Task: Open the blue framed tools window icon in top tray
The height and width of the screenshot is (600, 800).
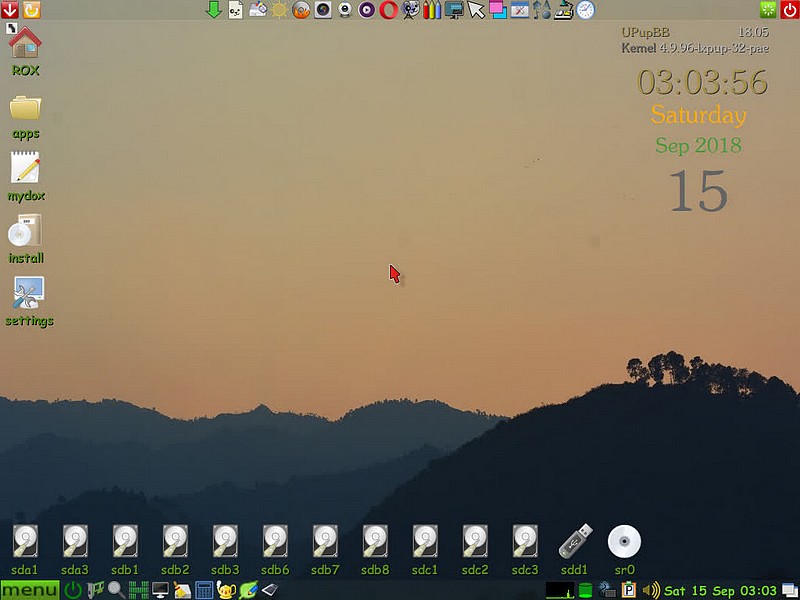Action: pyautogui.click(x=520, y=10)
